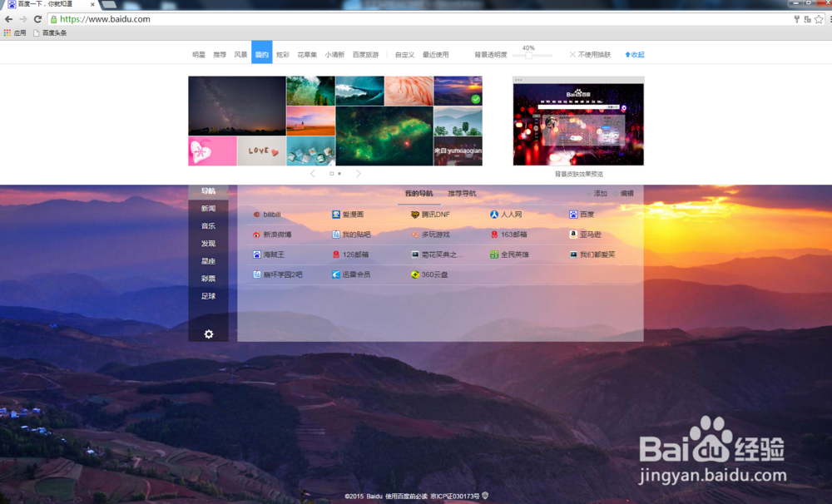Click 编辑 to edit navigation sites
Screen dimensions: 832x504
coord(624,194)
